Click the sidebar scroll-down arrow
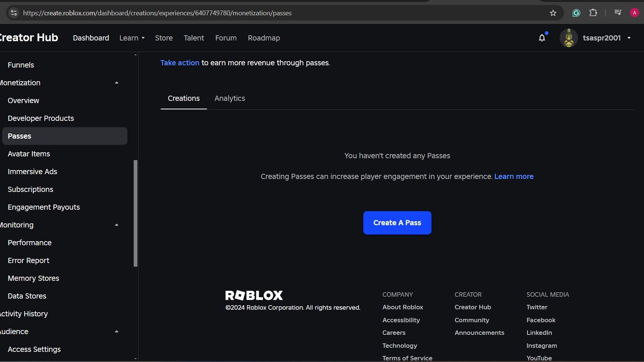 (x=136, y=359)
